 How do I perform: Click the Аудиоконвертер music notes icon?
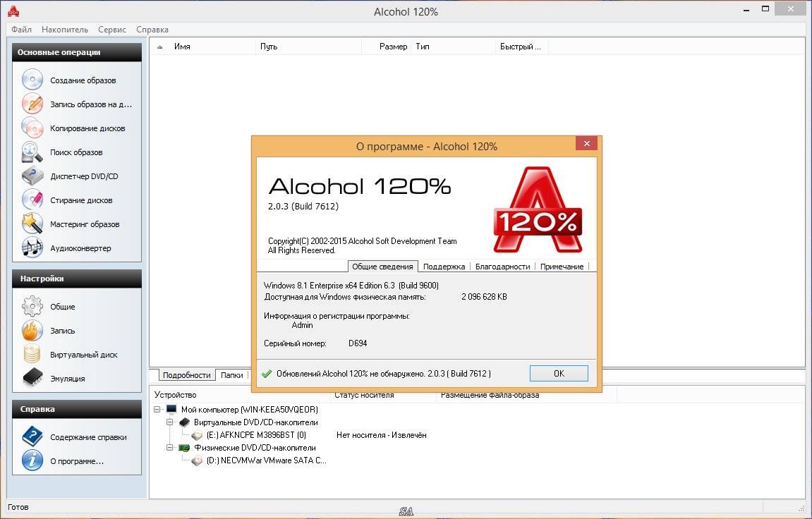[x=32, y=248]
